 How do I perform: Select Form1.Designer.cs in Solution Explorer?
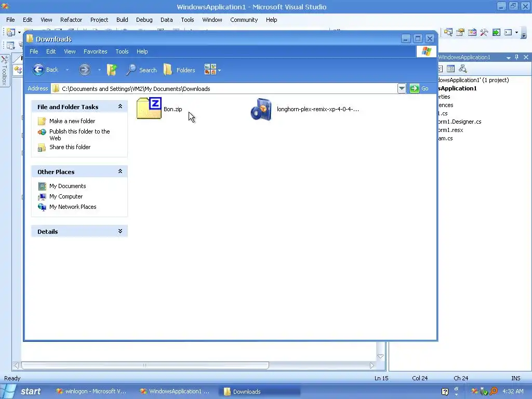tap(460, 122)
